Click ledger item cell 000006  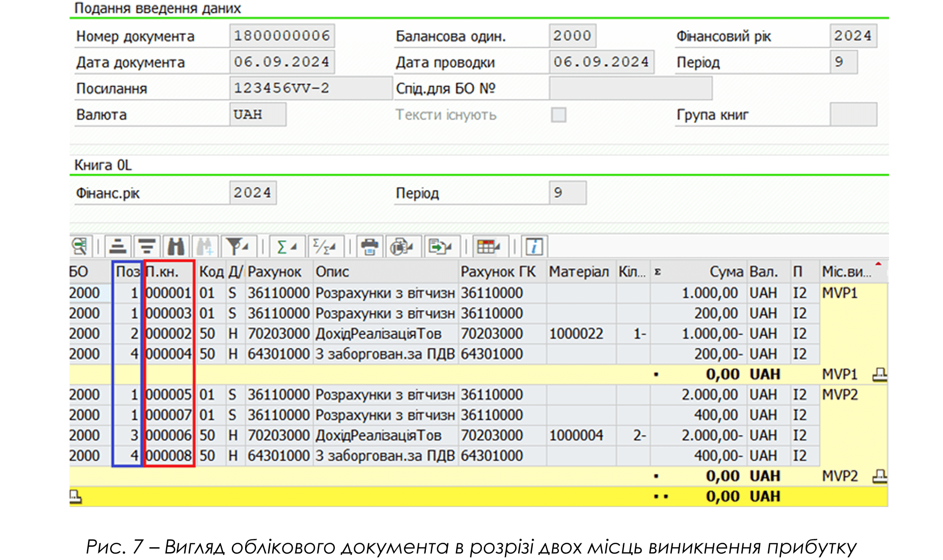(169, 435)
